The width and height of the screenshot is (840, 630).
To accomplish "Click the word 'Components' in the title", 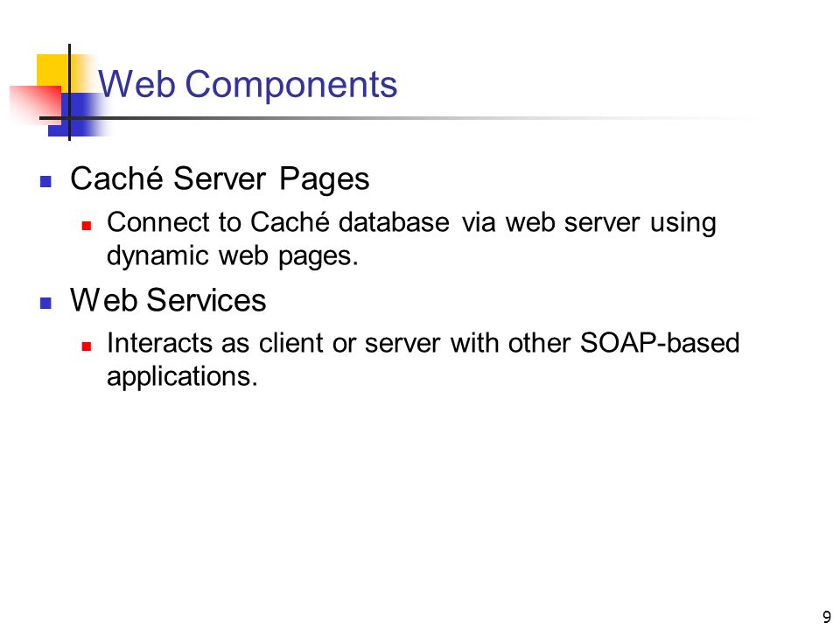I will click(x=291, y=85).
